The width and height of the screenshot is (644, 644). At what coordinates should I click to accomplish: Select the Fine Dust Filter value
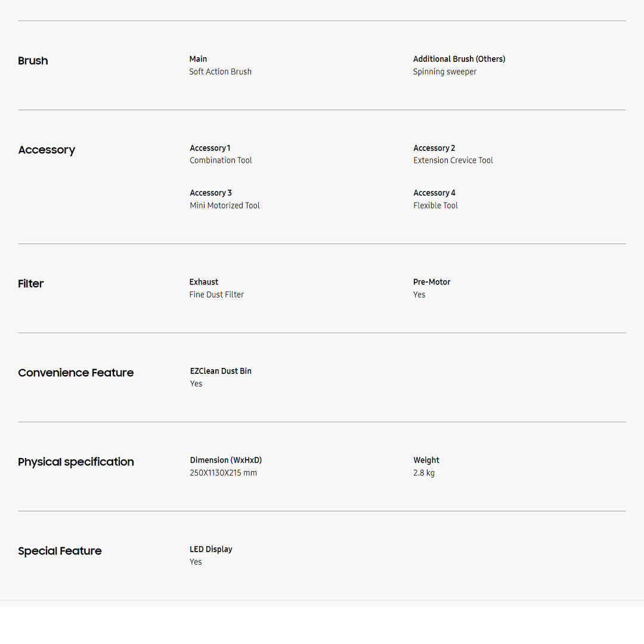coord(216,295)
